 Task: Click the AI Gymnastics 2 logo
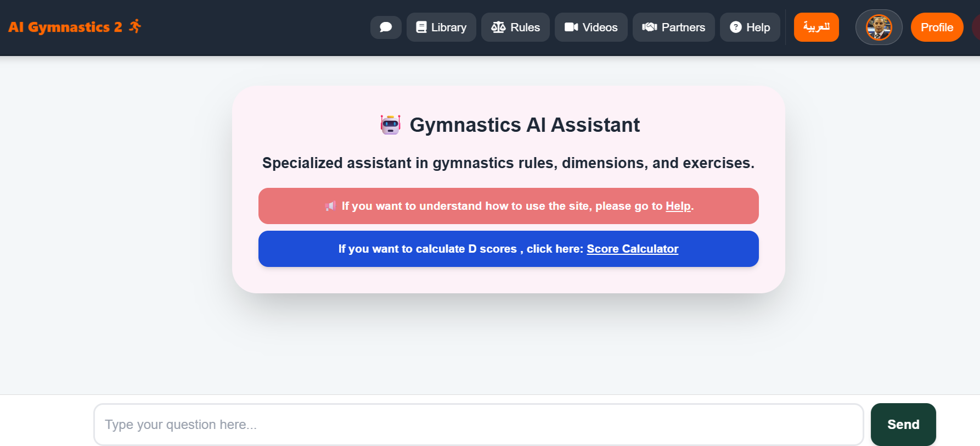point(75,27)
